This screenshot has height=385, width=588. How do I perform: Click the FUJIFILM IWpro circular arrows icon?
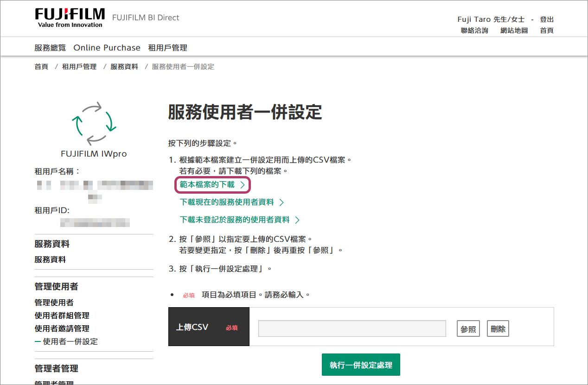[x=94, y=123]
